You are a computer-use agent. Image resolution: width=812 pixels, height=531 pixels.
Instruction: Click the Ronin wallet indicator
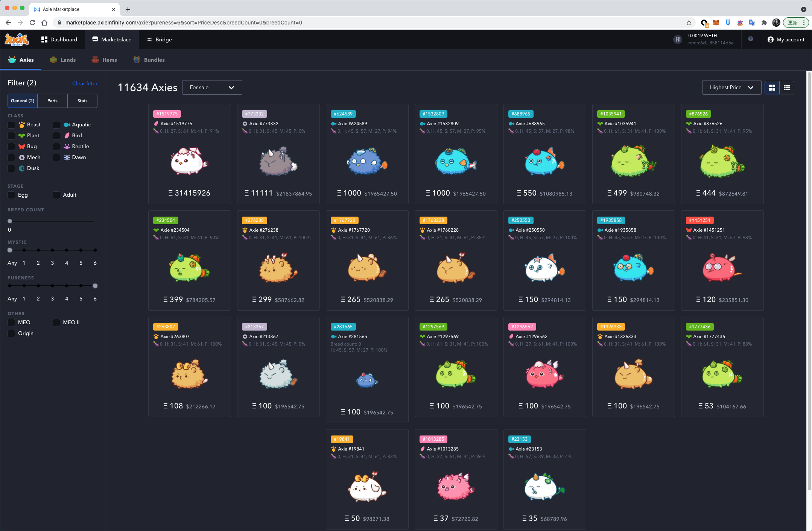(678, 39)
